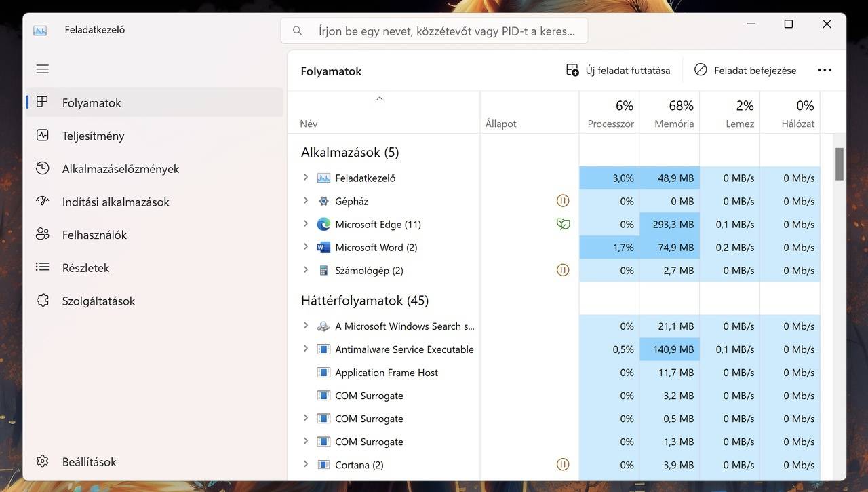Switch to the Teljesítmény tab
868x492 pixels.
point(155,136)
